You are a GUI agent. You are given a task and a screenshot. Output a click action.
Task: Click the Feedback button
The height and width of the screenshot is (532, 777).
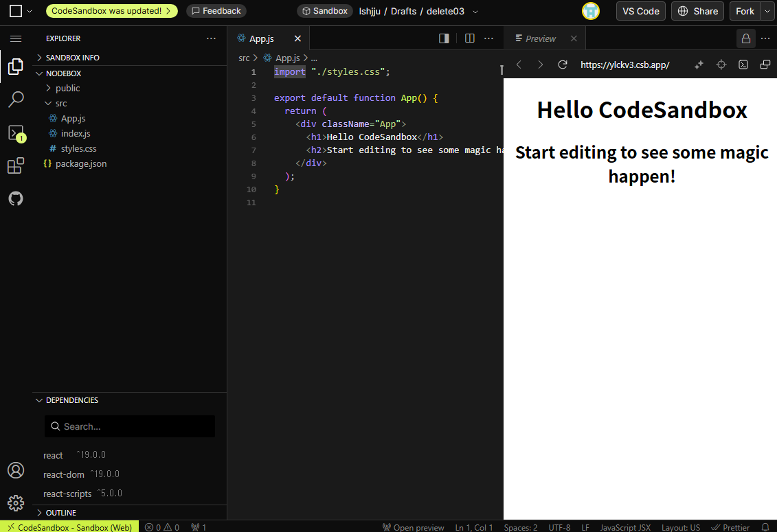[216, 11]
